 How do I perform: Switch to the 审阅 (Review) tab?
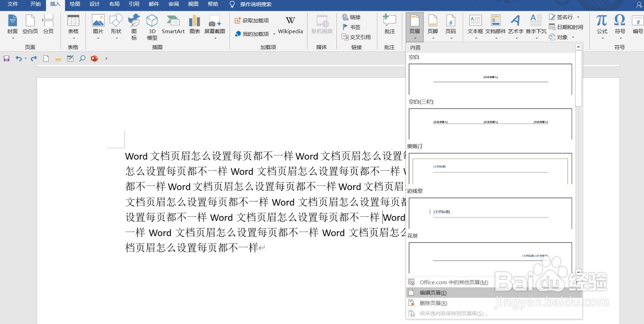(x=173, y=4)
